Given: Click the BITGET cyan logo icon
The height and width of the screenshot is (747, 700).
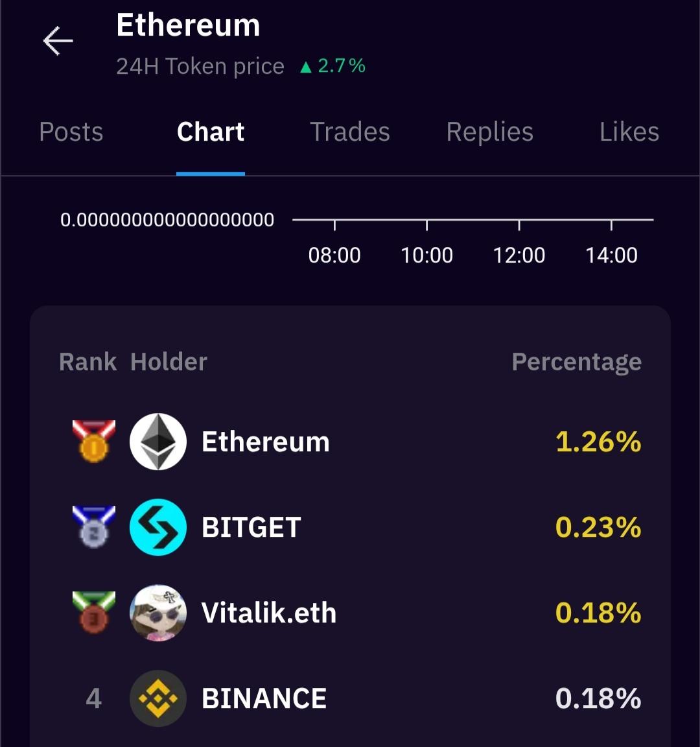Looking at the screenshot, I should click(x=158, y=527).
